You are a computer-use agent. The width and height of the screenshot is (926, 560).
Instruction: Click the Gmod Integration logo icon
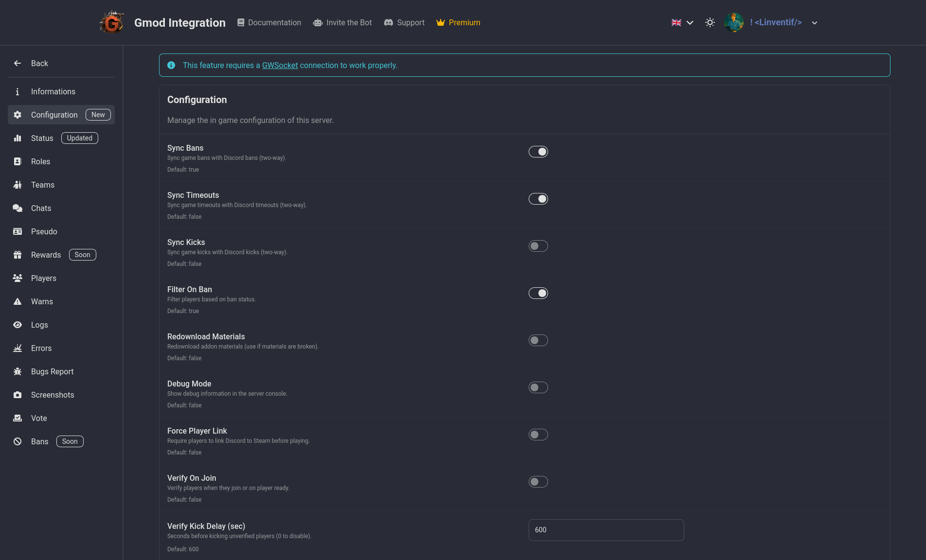pyautogui.click(x=112, y=22)
